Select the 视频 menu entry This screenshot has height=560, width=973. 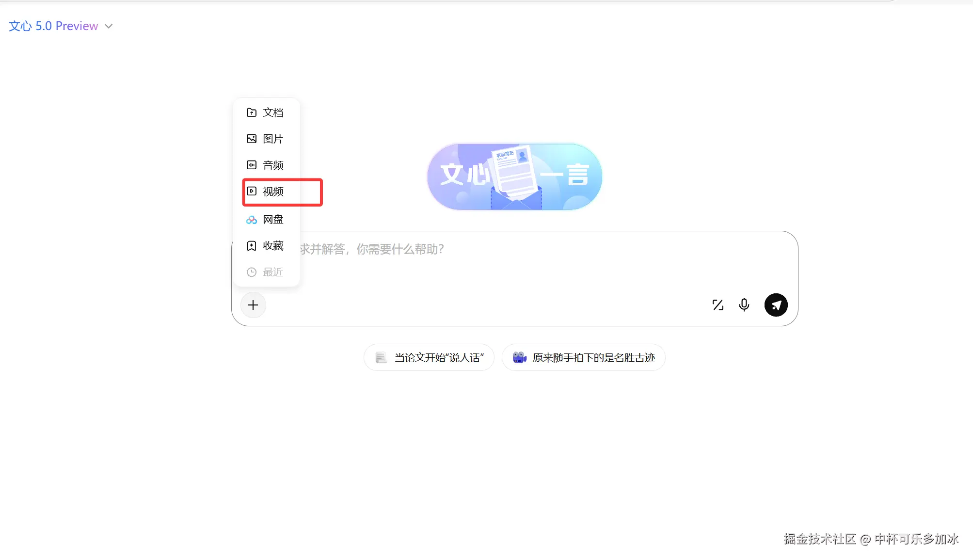(x=273, y=192)
